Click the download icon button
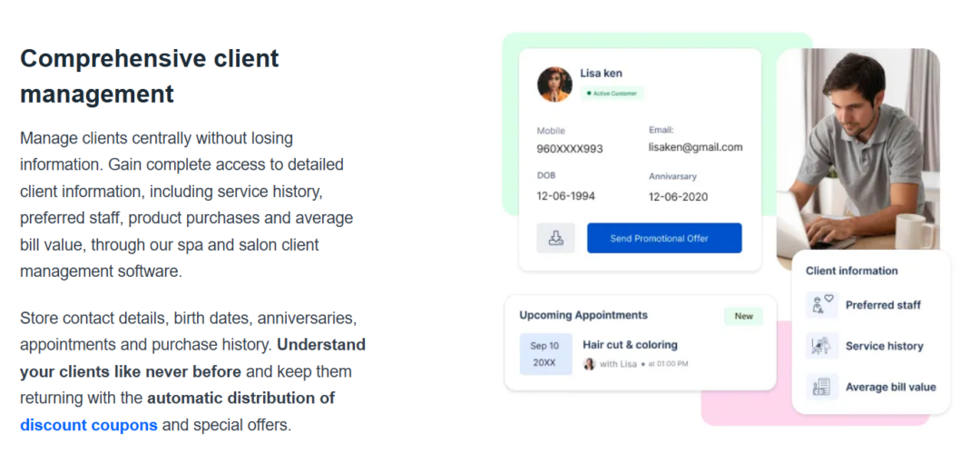The height and width of the screenshot is (454, 980). pos(555,238)
